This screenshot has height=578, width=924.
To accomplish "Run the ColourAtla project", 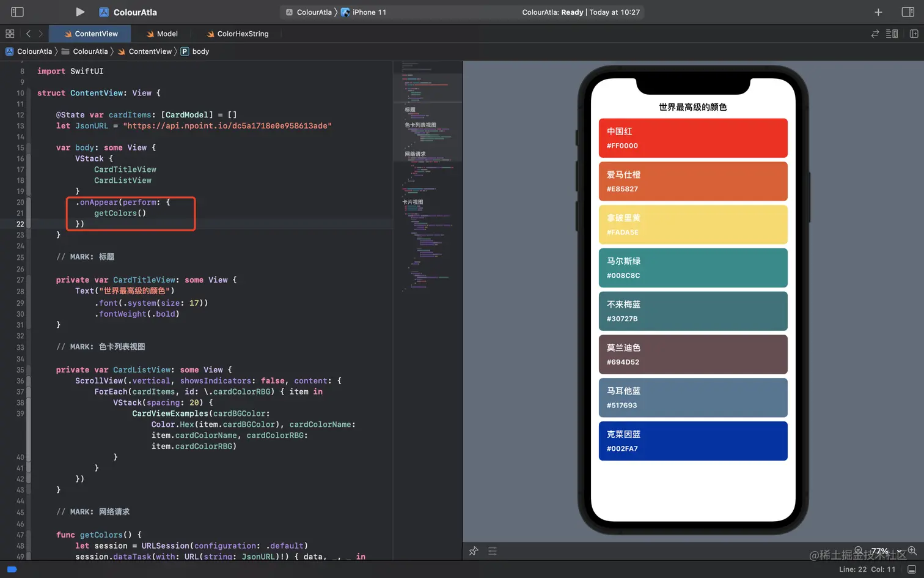I will pos(80,12).
